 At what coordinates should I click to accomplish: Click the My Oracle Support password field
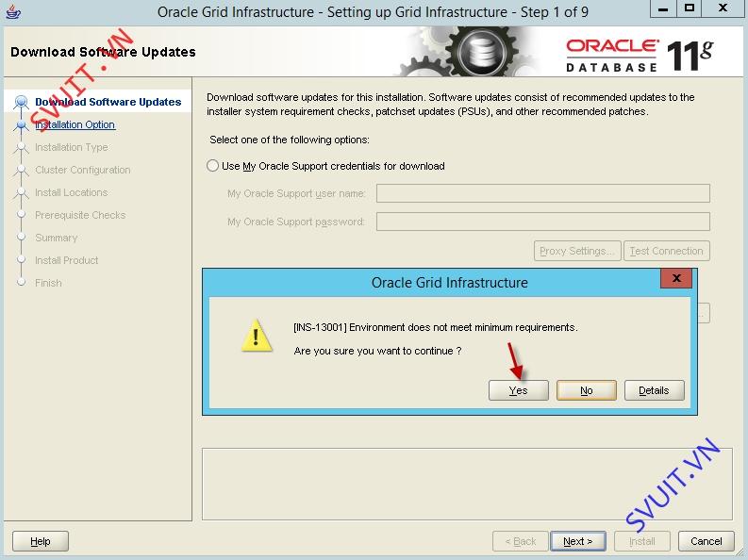[543, 222]
